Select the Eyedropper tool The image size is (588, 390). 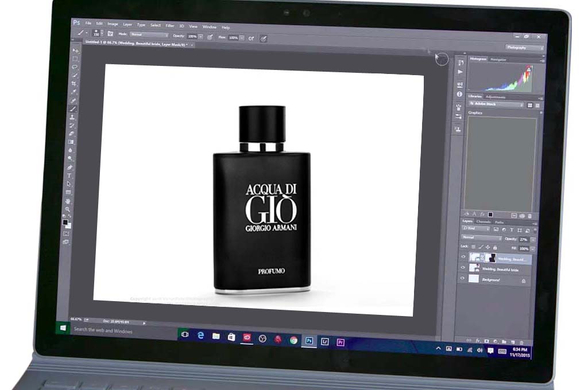(73, 92)
